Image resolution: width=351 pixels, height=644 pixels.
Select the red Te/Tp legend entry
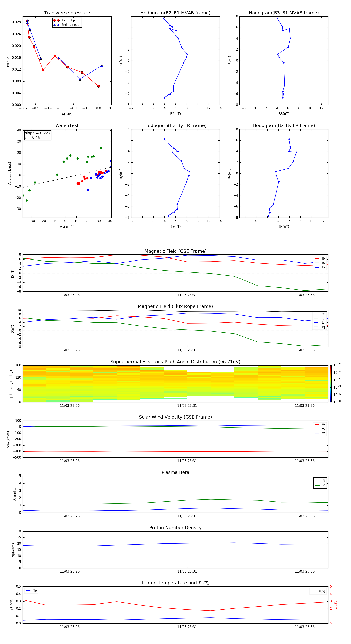318,591
